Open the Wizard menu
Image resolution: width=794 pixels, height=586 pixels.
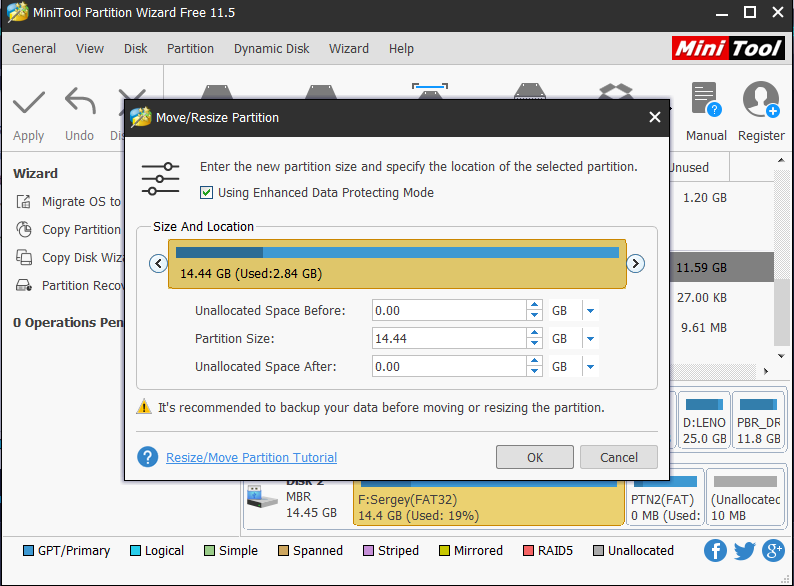pyautogui.click(x=349, y=49)
